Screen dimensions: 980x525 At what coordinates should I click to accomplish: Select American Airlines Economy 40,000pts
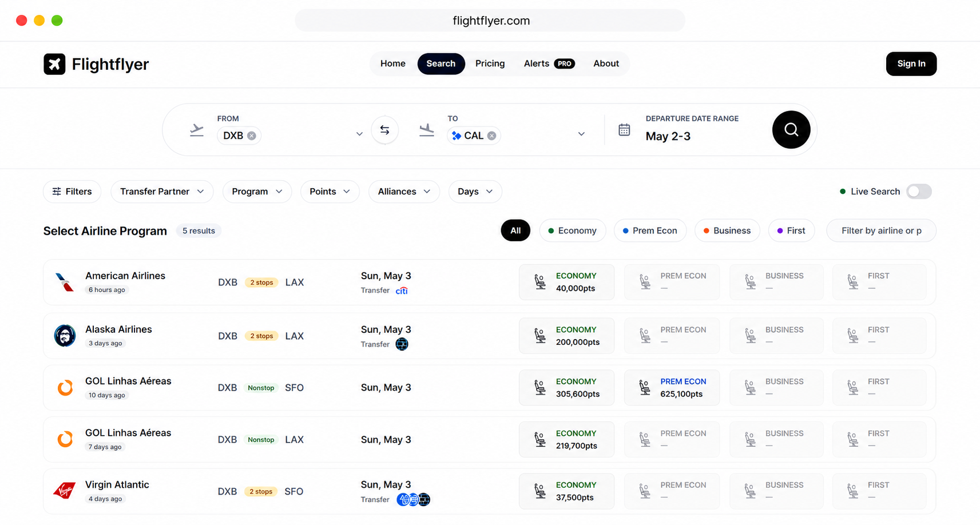point(566,282)
